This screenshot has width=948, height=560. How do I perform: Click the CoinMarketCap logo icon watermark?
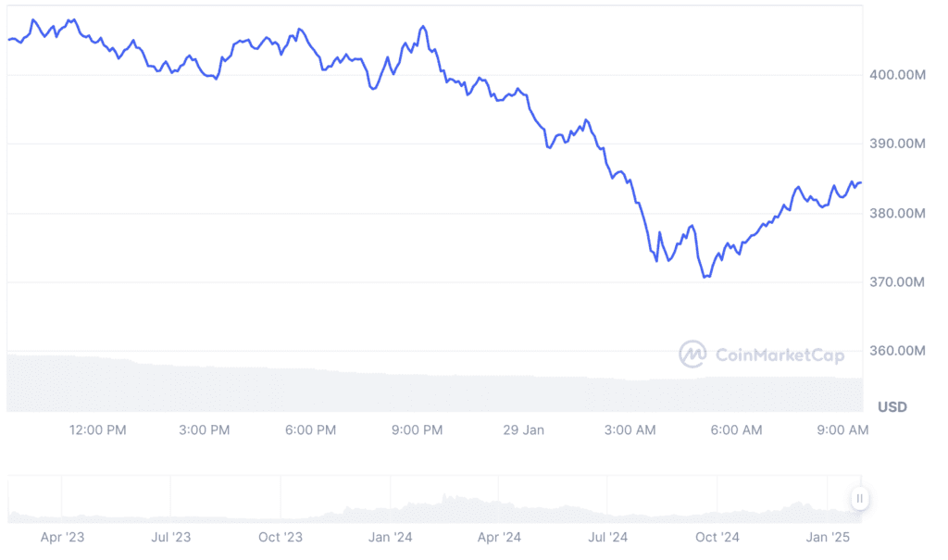coord(693,355)
